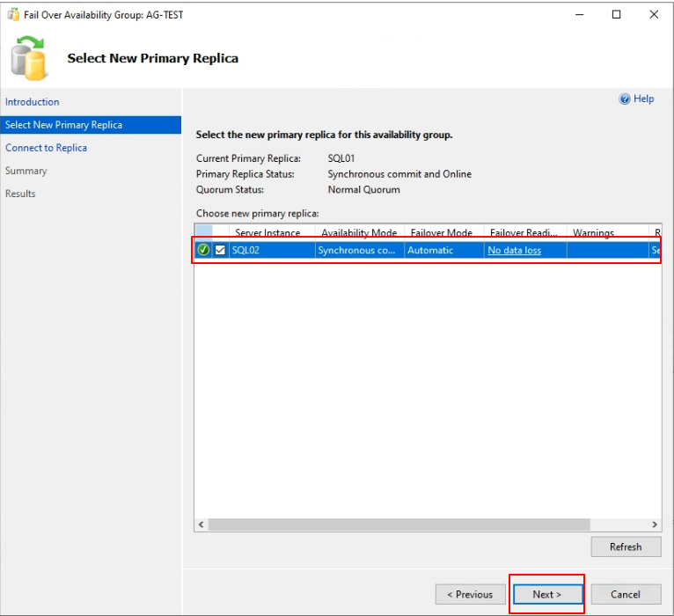Maximize the Fail Over wizard window

(x=617, y=15)
